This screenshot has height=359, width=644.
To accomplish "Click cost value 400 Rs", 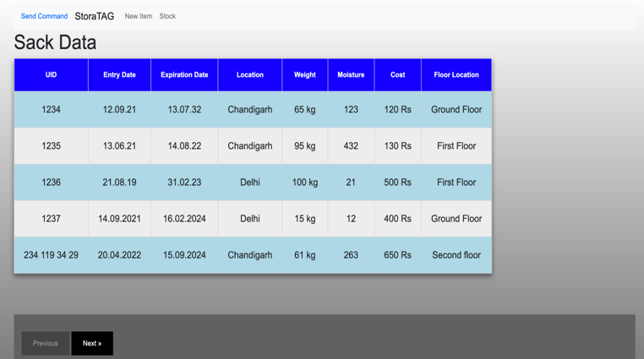I will [397, 219].
